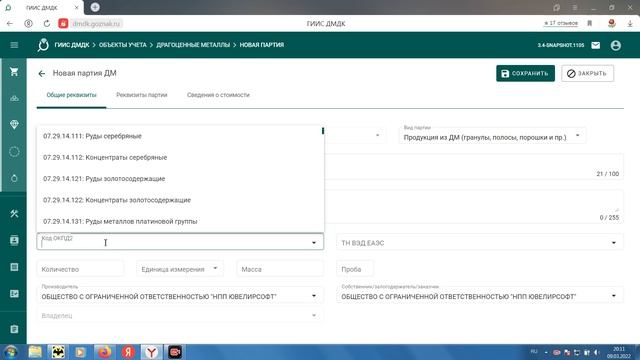Open the shopping cart sidebar section
640x360 pixels.
pos(14,72)
